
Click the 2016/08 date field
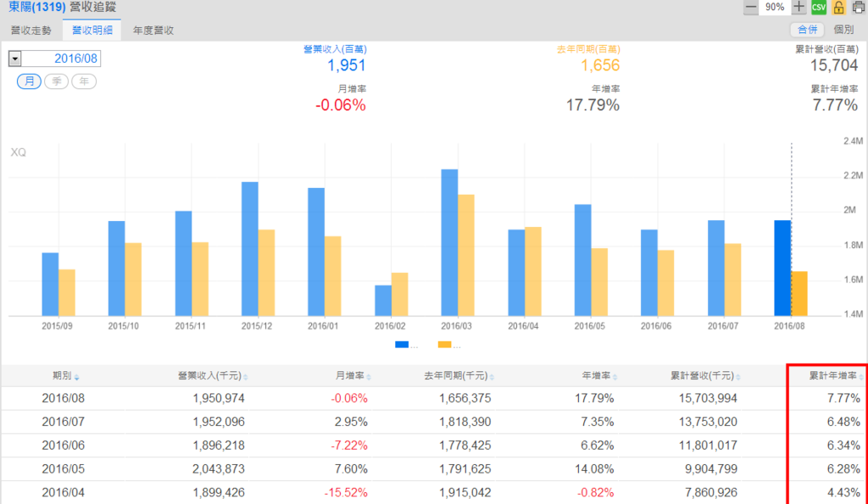coord(61,58)
